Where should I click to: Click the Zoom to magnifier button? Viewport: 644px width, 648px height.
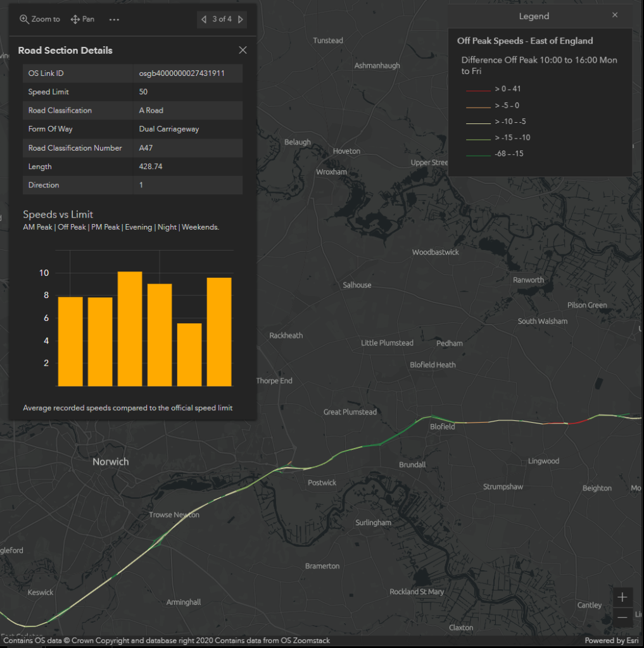pos(39,19)
